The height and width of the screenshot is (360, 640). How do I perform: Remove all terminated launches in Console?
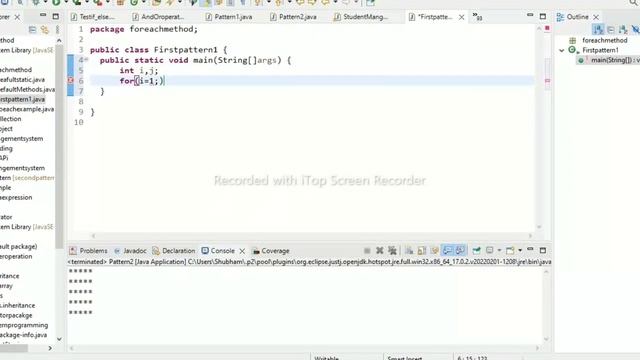(x=392, y=251)
